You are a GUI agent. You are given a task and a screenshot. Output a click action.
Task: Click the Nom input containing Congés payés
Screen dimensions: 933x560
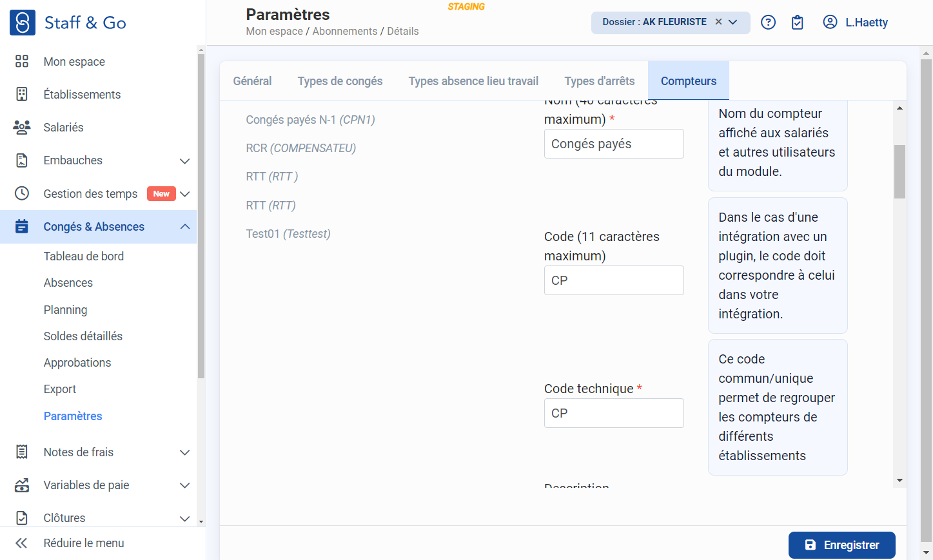pyautogui.click(x=614, y=144)
